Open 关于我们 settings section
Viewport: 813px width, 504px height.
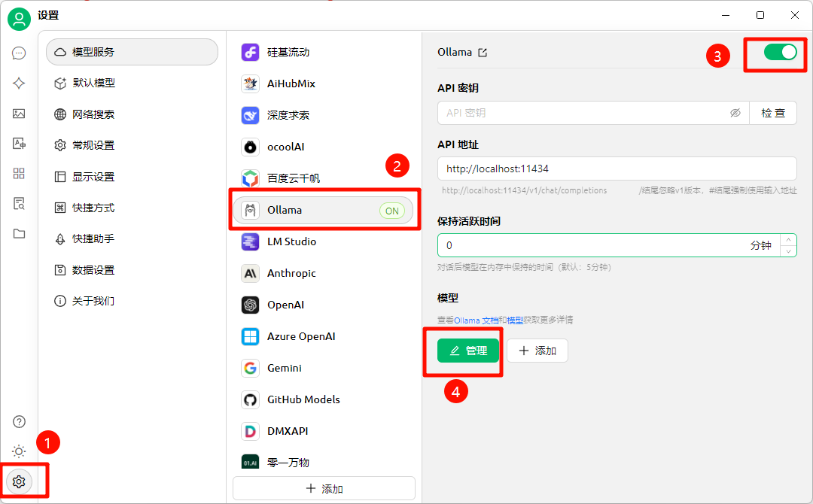point(132,301)
